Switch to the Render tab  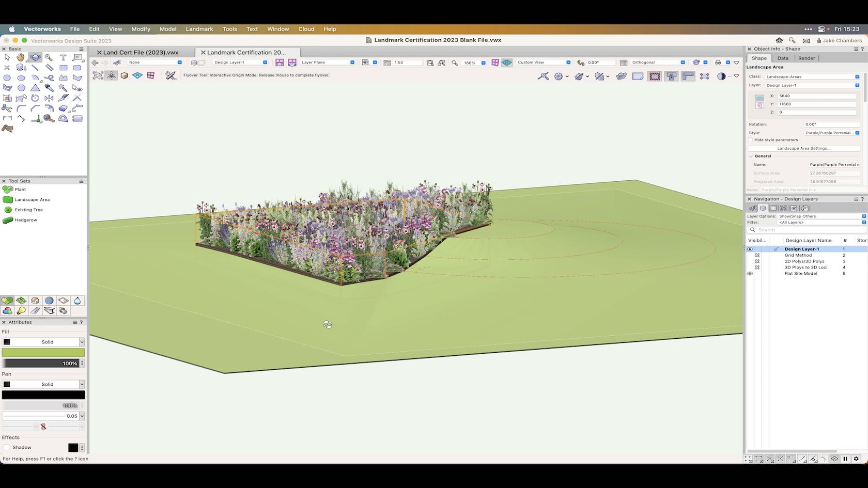[806, 58]
